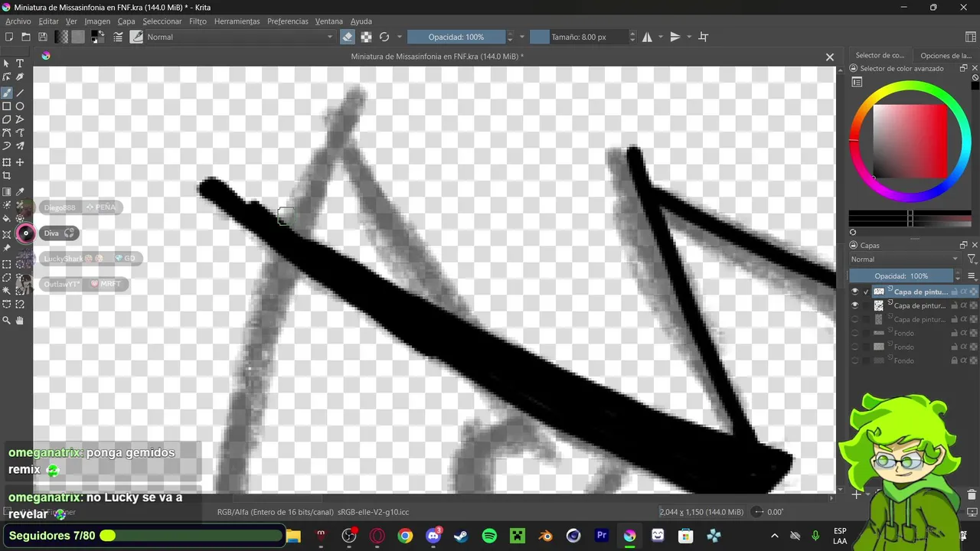980x551 pixels.
Task: Open the Ventana menu
Action: point(329,21)
